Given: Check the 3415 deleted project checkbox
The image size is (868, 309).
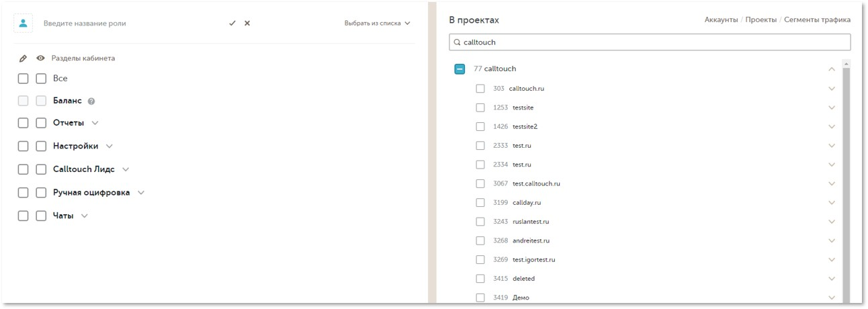Looking at the screenshot, I should click(x=480, y=278).
